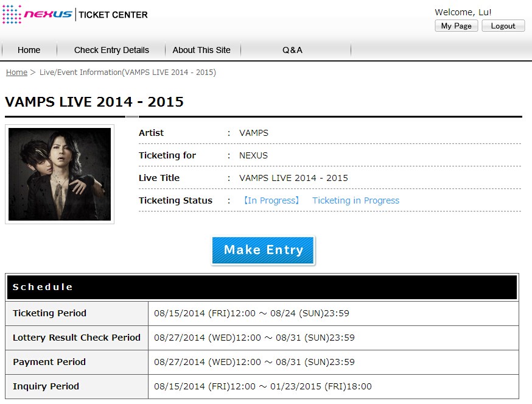Image resolution: width=532 pixels, height=404 pixels.
Task: Select the Ticketing Period row label
Action: coord(50,313)
